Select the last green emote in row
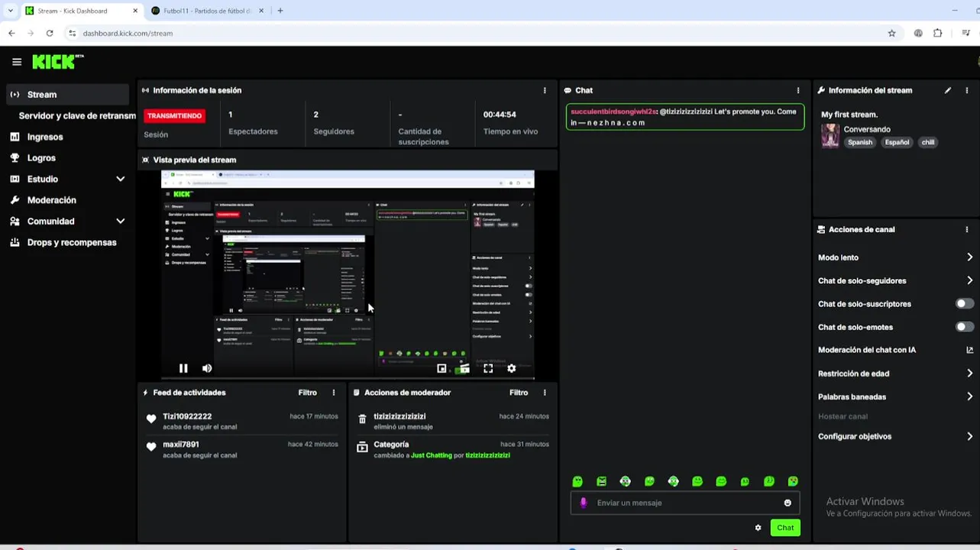 coord(793,481)
